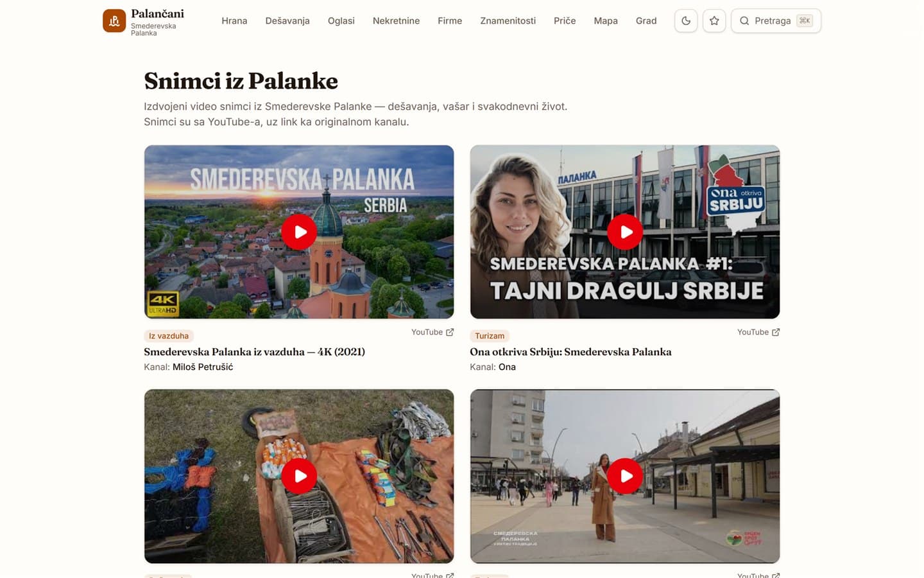Toggle dark mode with the moon icon

click(x=686, y=21)
